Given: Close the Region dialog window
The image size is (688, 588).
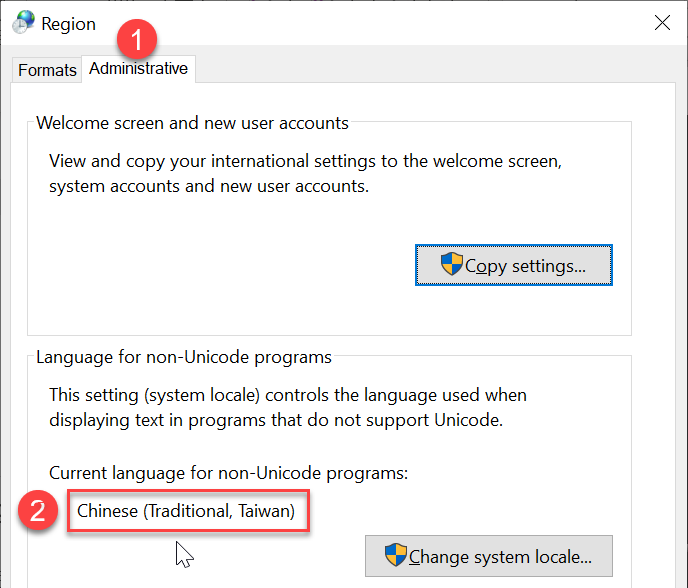Looking at the screenshot, I should coord(662,23).
